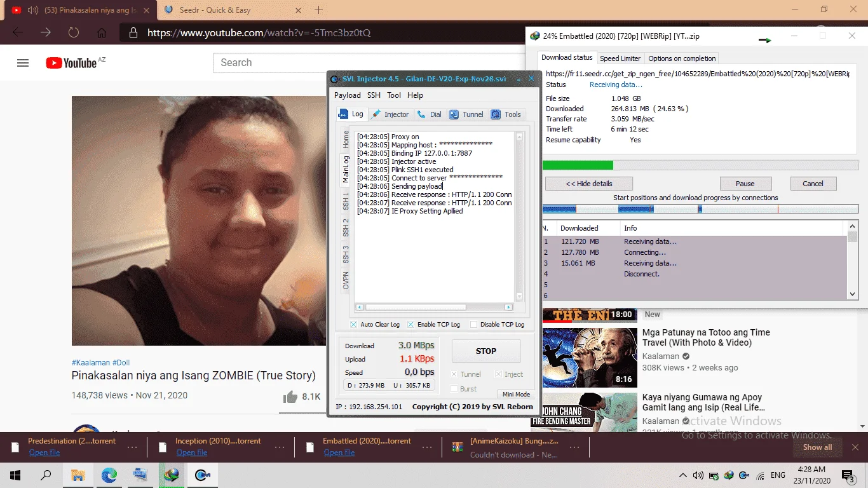
Task: Open the Windows Start menu
Action: pos(15,475)
